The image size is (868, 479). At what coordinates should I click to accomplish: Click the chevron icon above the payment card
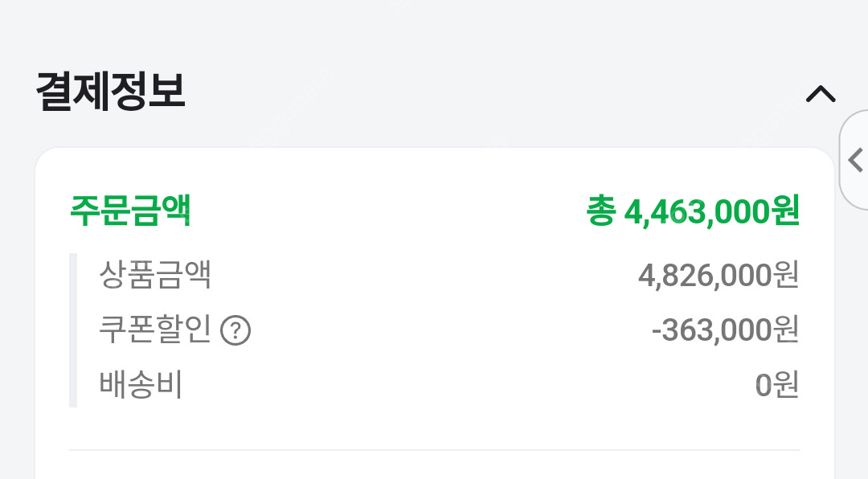(821, 94)
